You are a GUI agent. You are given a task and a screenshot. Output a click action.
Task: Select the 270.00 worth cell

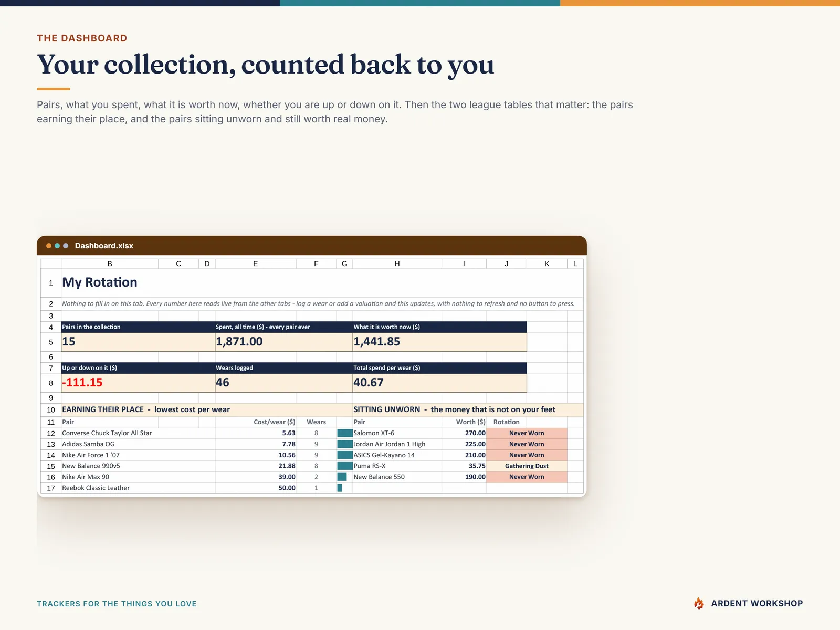pos(464,433)
